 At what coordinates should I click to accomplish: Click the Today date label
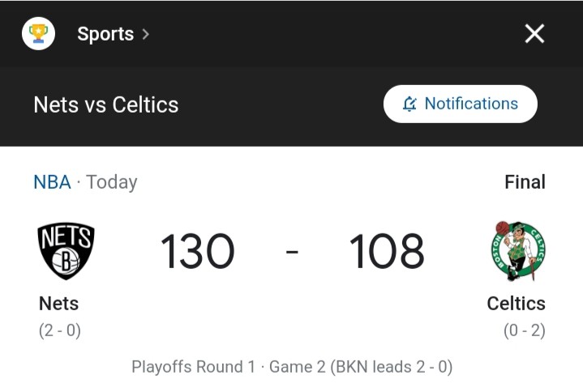[112, 183]
